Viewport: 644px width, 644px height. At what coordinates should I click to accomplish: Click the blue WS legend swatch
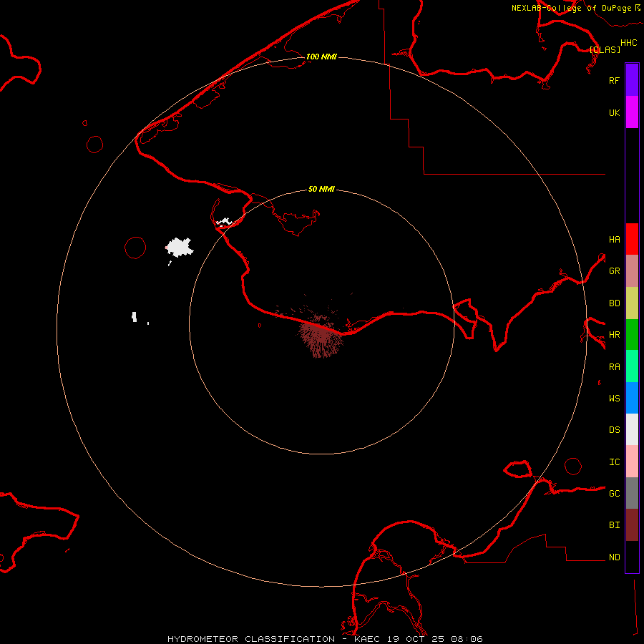[632, 398]
